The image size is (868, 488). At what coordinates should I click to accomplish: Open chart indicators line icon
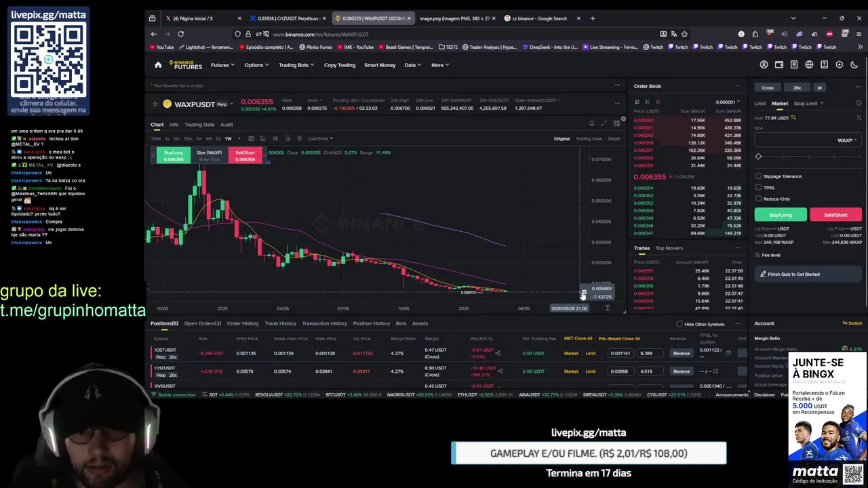(x=263, y=138)
